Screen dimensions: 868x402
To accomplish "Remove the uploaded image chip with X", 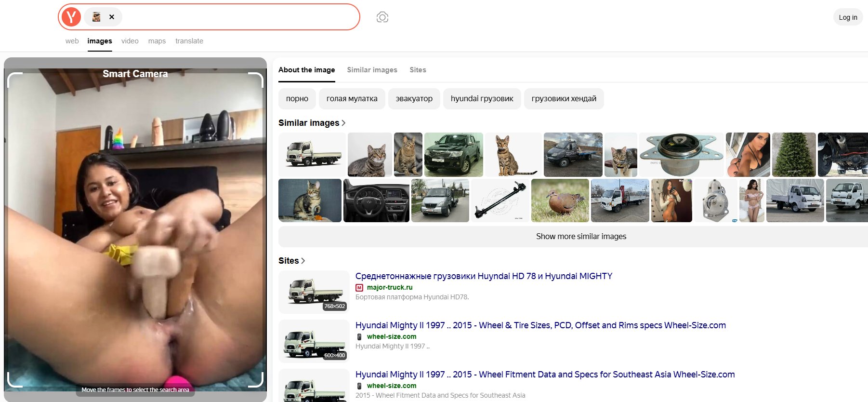I will pyautogui.click(x=112, y=17).
